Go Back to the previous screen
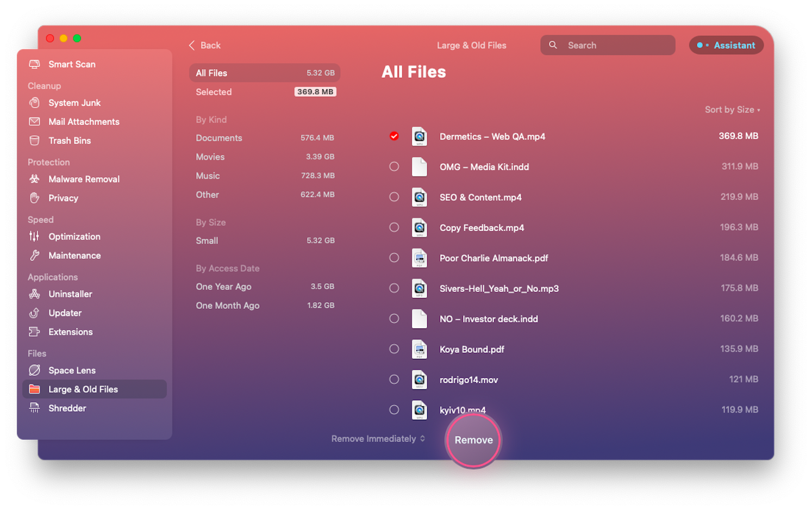The height and width of the screenshot is (510, 812). pyautogui.click(x=204, y=45)
